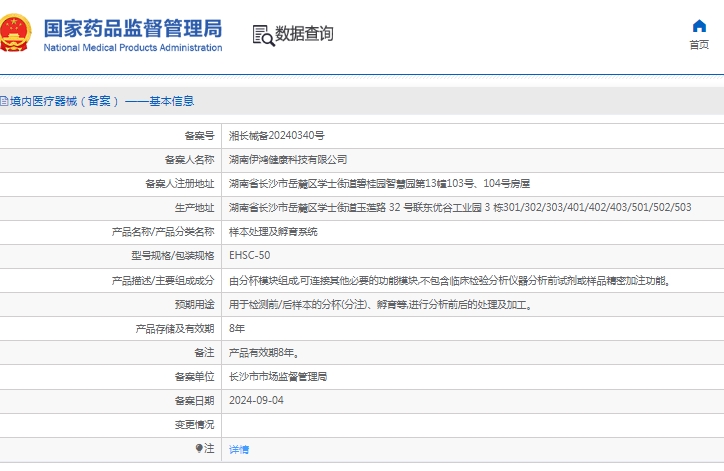Select company name 湖南伊鸿健康科技有限公司
The height and width of the screenshot is (471, 724).
coord(288,160)
